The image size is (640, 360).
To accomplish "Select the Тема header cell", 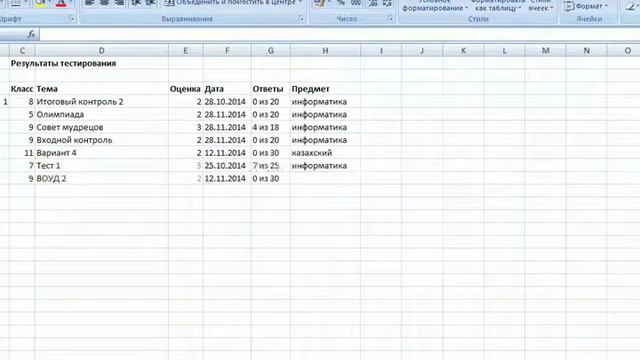I will (102, 89).
